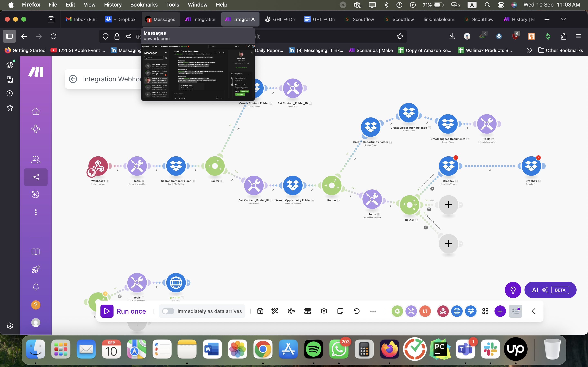Open the AI BETA assistant
This screenshot has width=588, height=367.
550,290
